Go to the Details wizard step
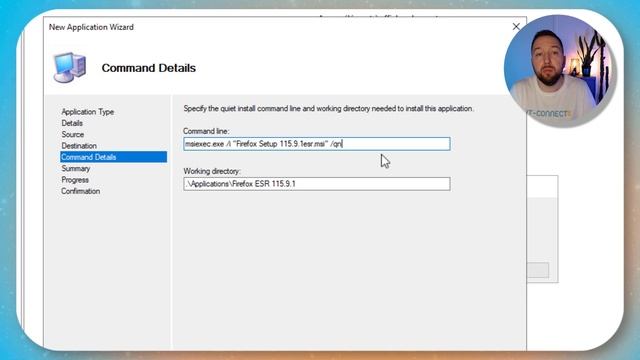 (72, 123)
